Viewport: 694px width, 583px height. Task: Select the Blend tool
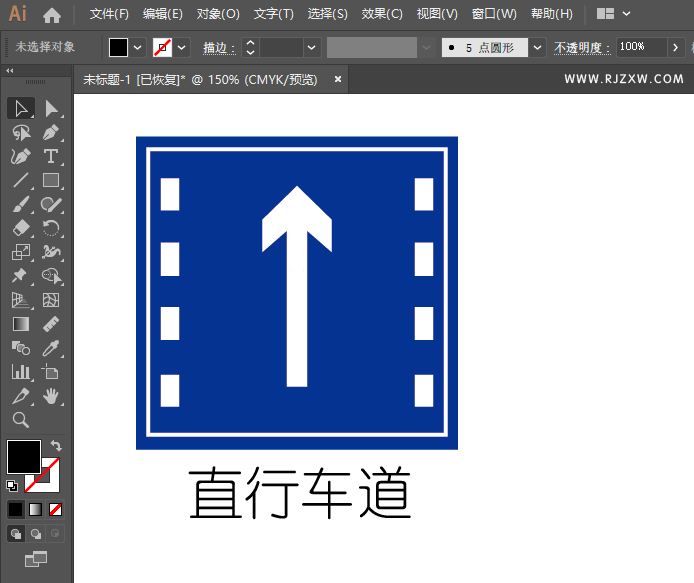(x=20, y=348)
